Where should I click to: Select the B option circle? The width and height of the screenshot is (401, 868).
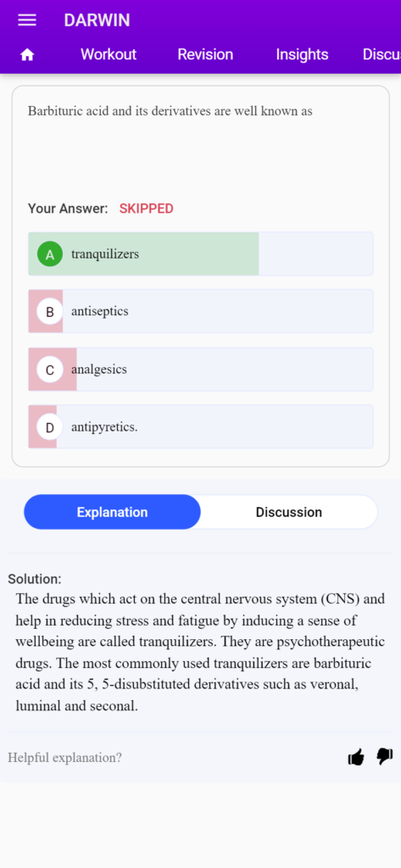click(50, 312)
